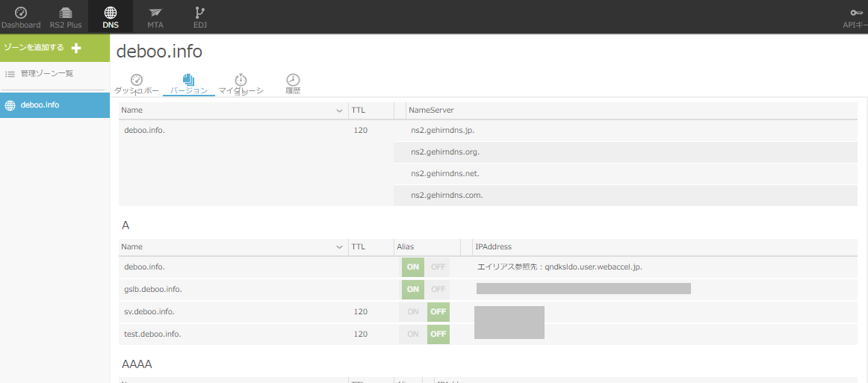Click the ゾーンを追加する button

pos(55,48)
